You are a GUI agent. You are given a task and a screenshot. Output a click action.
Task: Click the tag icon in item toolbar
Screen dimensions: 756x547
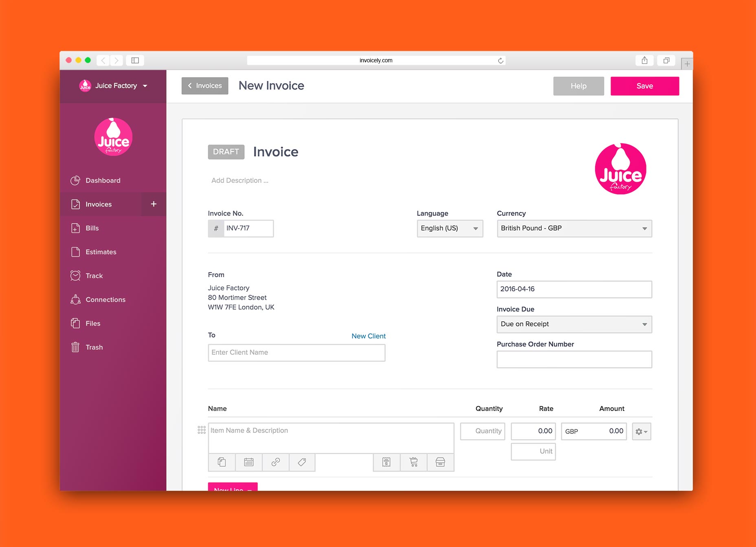point(302,462)
